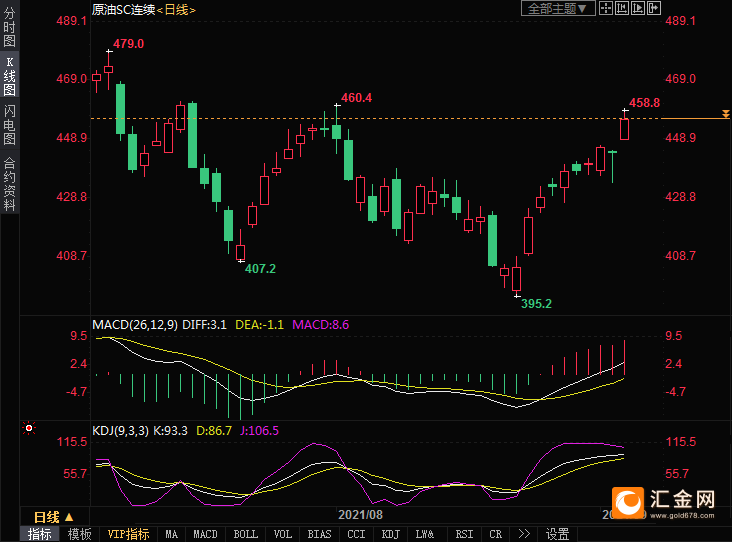The image size is (732, 542).
Task: Apply the MA indicator
Action: 172,534
